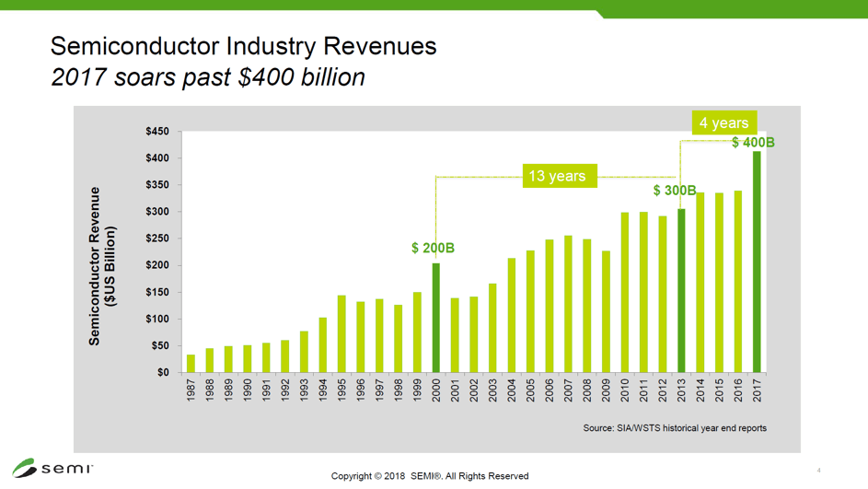
Task: Select the 2010 revenue bar
Action: pyautogui.click(x=625, y=292)
